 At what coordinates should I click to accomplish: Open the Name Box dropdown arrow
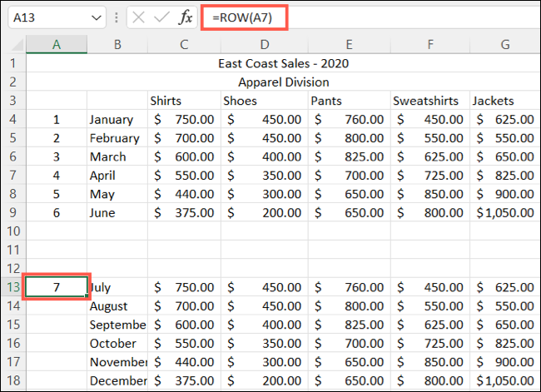tap(96, 17)
